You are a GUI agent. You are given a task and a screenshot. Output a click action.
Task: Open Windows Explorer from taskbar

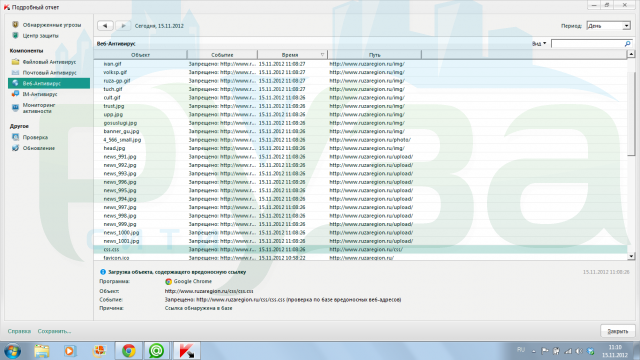point(41,351)
